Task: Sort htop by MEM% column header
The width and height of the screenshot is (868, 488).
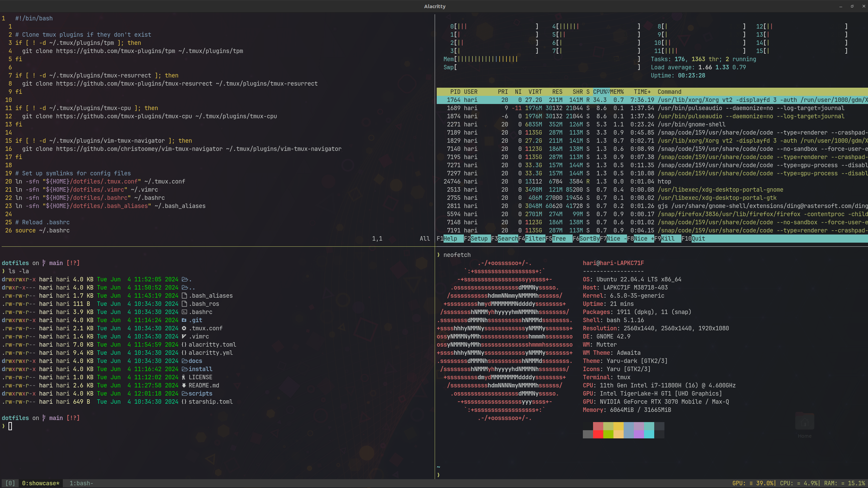Action: point(617,92)
